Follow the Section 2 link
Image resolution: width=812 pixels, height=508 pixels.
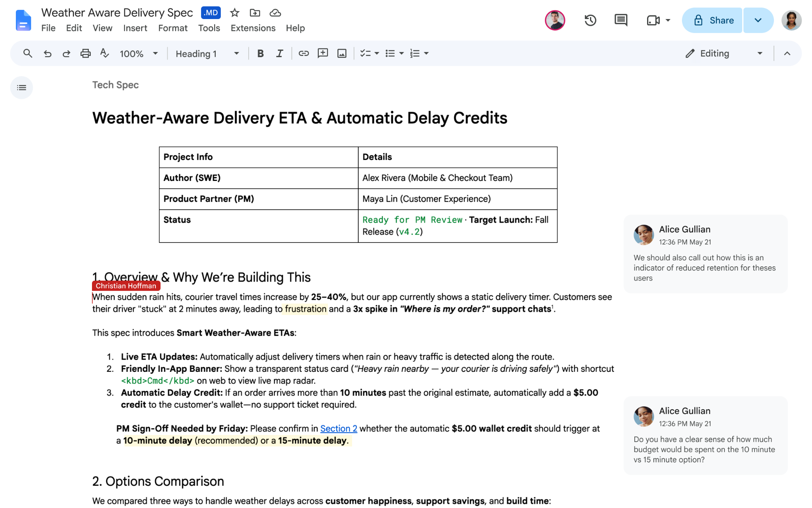click(339, 429)
